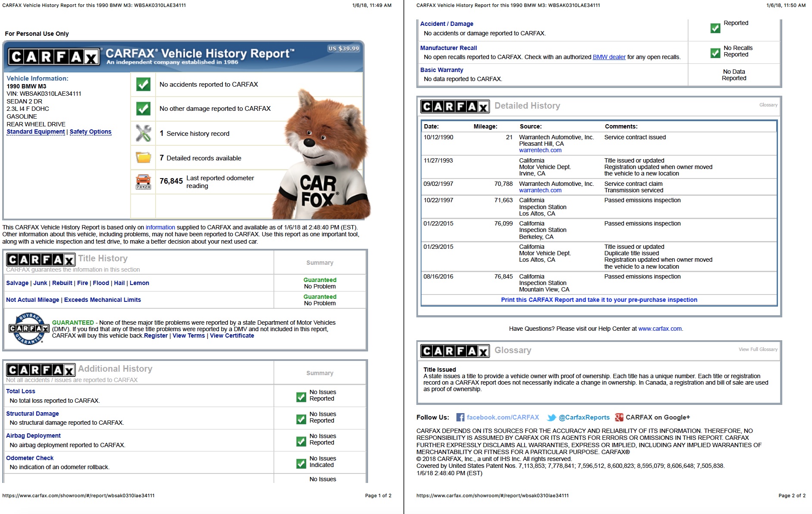Click the Twitter bird icon

(x=551, y=417)
